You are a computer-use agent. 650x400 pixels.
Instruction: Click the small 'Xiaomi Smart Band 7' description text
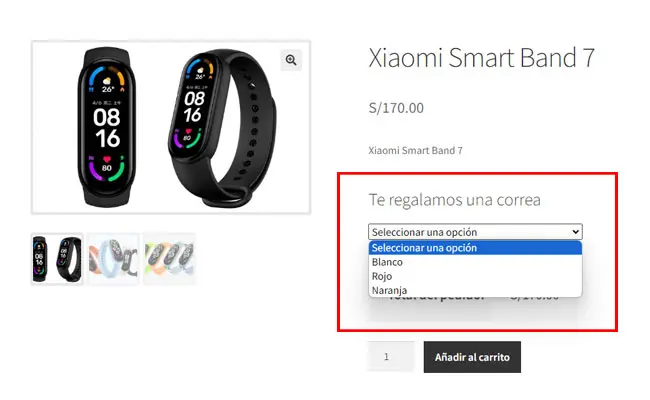(415, 150)
